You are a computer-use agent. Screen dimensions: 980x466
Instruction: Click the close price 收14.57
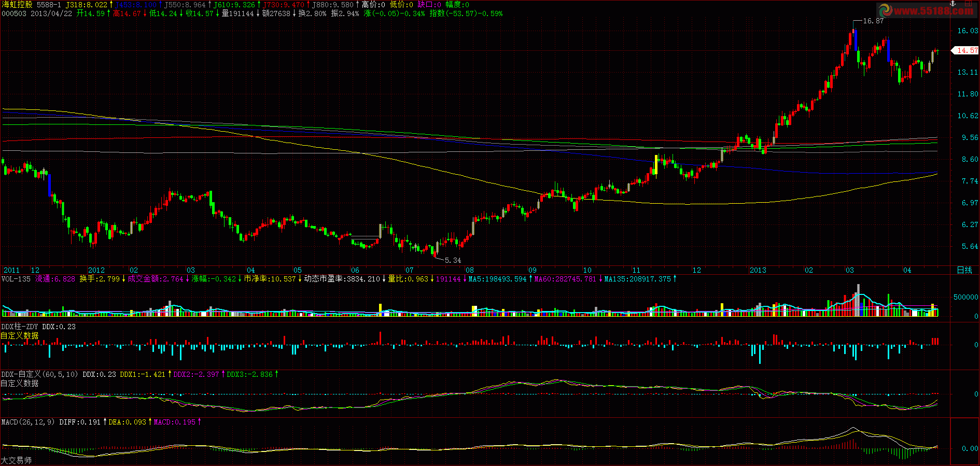200,13
